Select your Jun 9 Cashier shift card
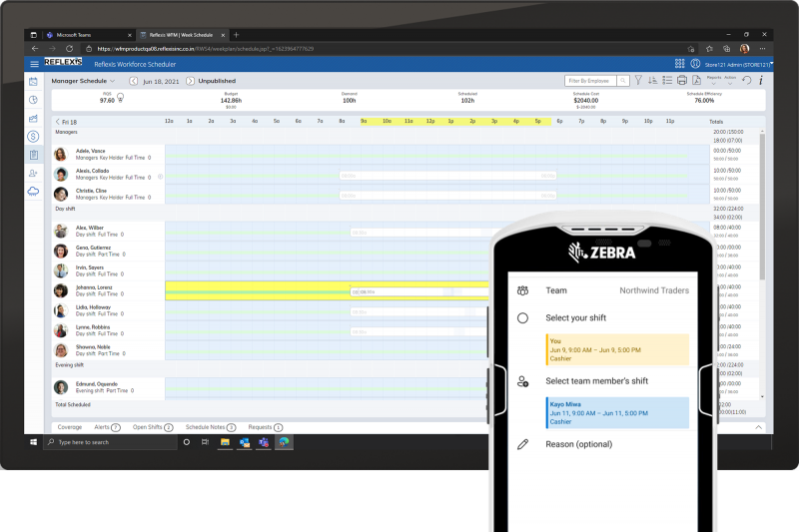The width and height of the screenshot is (799, 532). (617, 349)
